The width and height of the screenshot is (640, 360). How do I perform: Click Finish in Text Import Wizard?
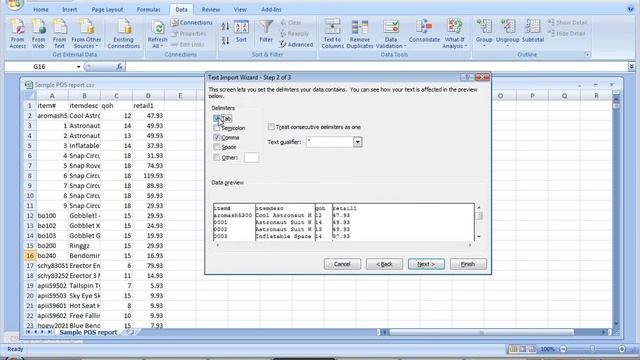pos(468,264)
